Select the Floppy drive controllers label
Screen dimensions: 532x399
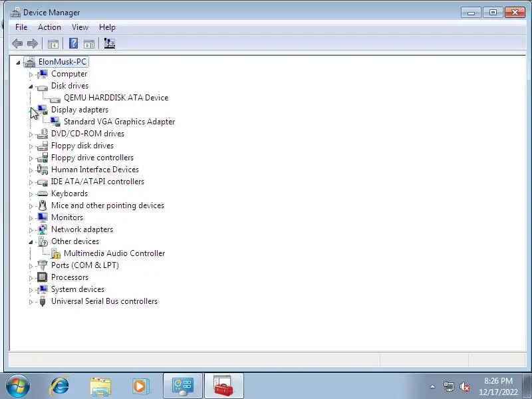click(x=92, y=158)
